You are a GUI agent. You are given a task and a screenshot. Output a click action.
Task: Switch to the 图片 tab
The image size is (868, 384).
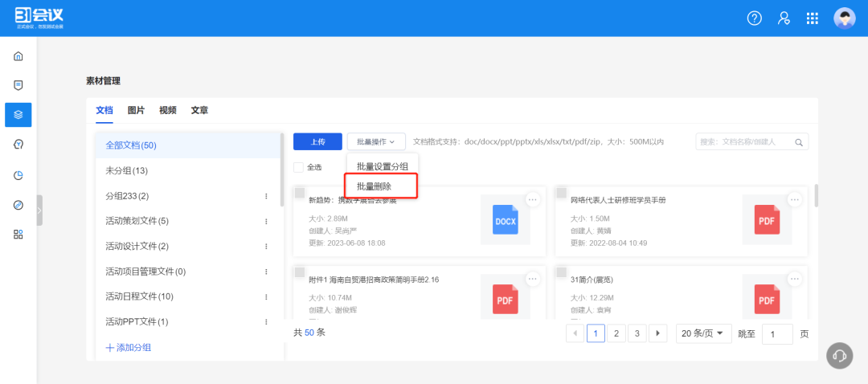click(136, 110)
